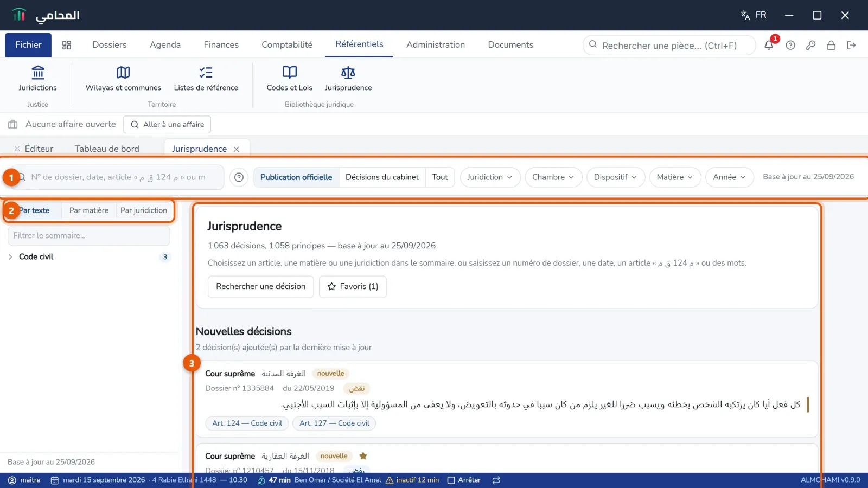The width and height of the screenshot is (868, 488).
Task: Open the Juridiction dropdown
Action: tap(490, 177)
